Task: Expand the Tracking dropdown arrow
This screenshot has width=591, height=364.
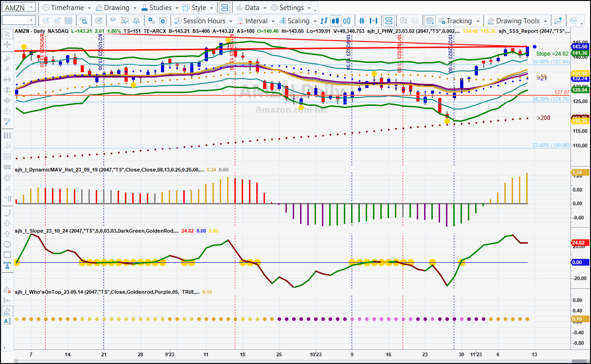Action: coord(477,21)
